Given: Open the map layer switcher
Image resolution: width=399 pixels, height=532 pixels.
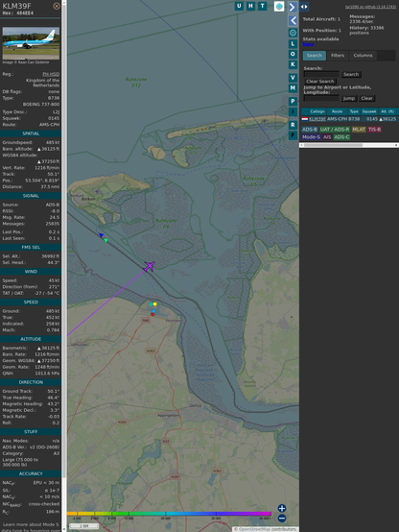Looking at the screenshot, I should point(279,6).
